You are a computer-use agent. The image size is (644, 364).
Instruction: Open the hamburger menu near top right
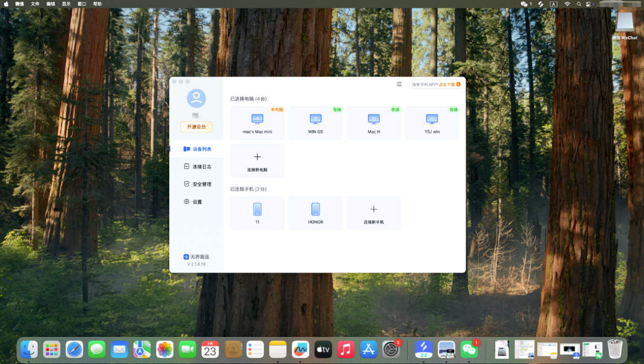[399, 84]
